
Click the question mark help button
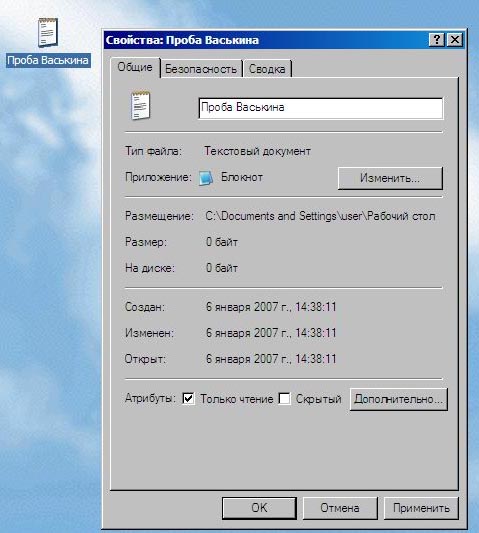click(x=437, y=40)
